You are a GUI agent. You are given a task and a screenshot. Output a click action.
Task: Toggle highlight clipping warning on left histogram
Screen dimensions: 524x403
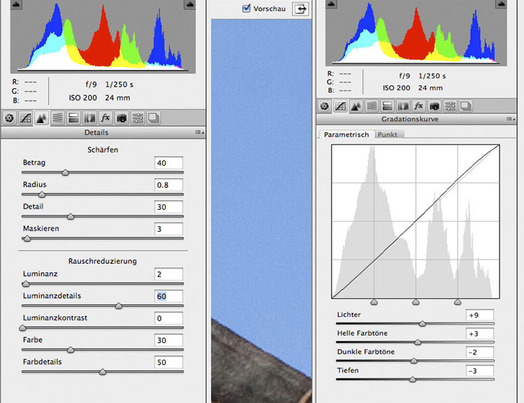click(189, 4)
